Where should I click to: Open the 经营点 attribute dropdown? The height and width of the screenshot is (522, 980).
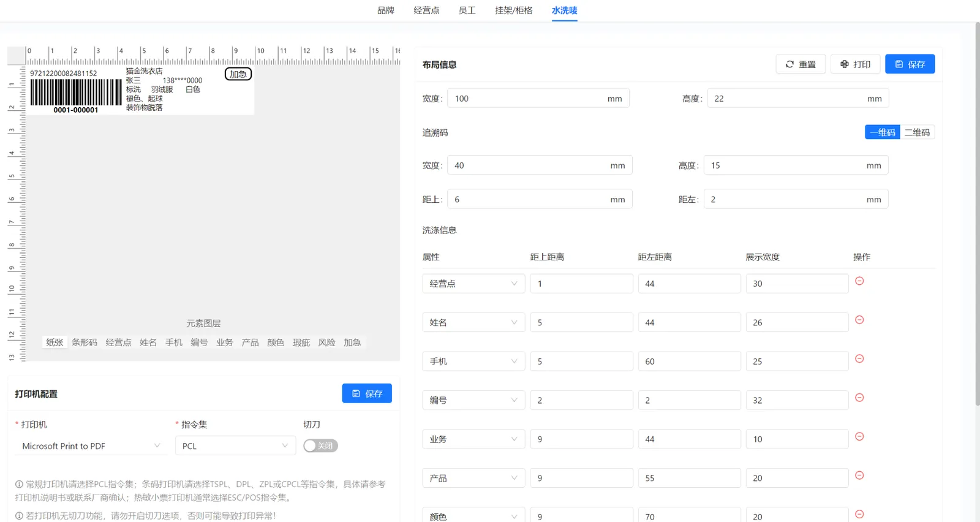point(473,284)
